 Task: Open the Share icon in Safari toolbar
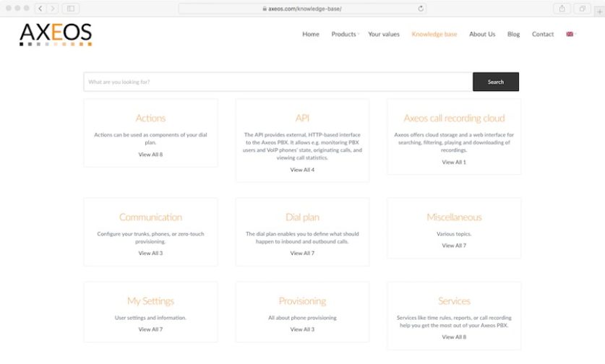562,9
